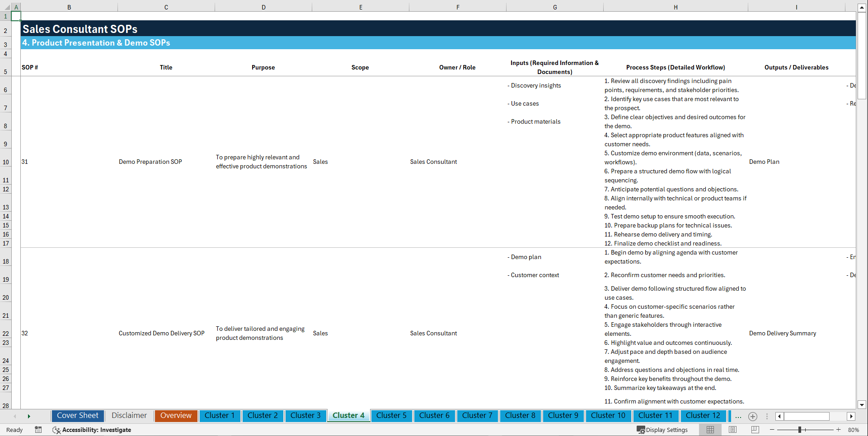Viewport: 868px width, 436px height.
Task: Switch to Normal view in status bar
Action: [710, 430]
